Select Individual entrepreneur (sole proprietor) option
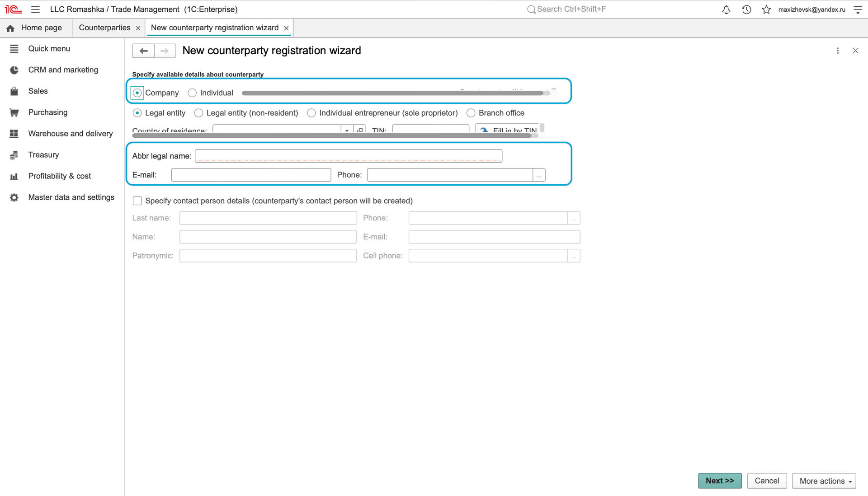The image size is (868, 496). click(x=311, y=113)
